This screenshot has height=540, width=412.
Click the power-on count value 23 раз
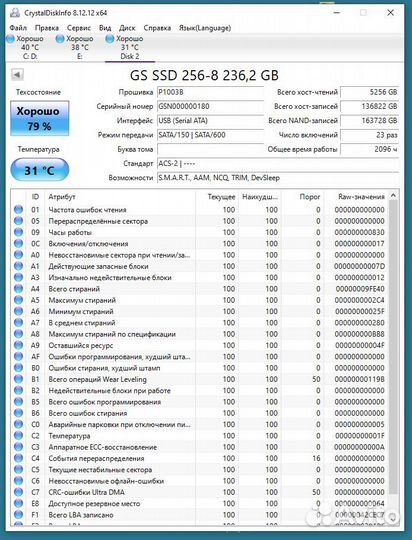click(x=369, y=135)
